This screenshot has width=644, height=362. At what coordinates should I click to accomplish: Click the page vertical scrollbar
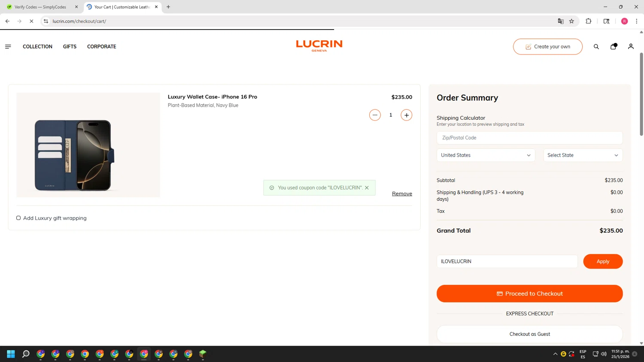click(641, 94)
